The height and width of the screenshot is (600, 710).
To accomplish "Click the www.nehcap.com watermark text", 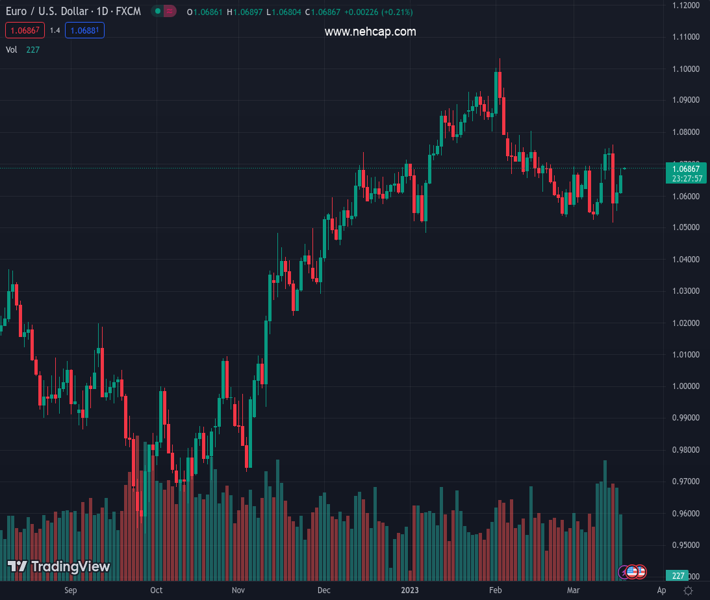I will 370,32.
